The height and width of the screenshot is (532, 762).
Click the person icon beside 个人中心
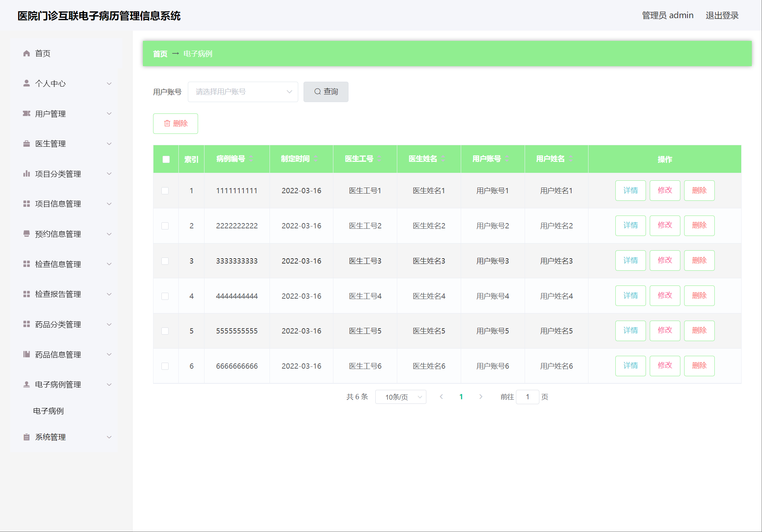[x=26, y=83]
